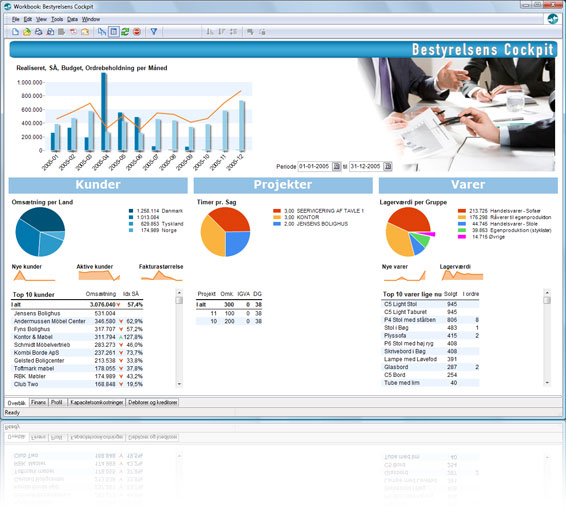Click the Sort descending toolbar icon
Image resolution: width=566 pixels, height=509 pixels.
[x=222, y=32]
